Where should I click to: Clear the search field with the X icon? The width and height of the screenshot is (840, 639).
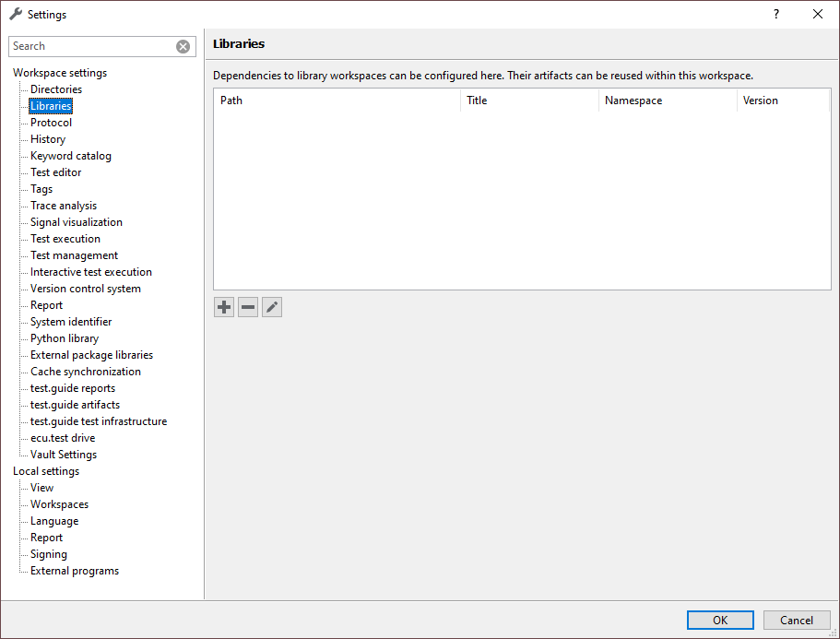pyautogui.click(x=183, y=47)
